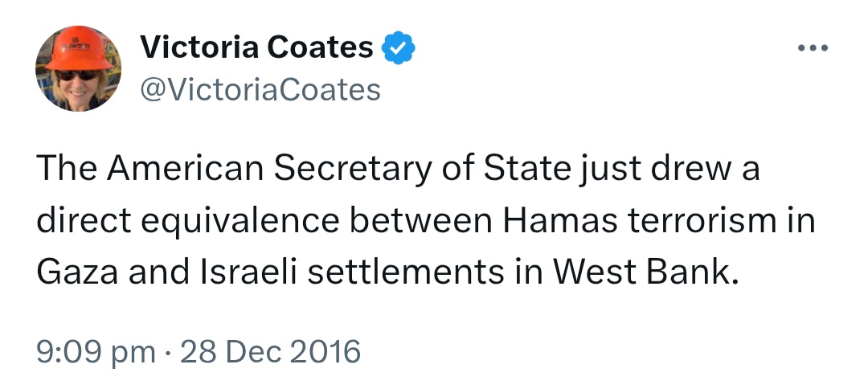The height and width of the screenshot is (389, 868).
Task: Click the word "Gaza" in the tweet
Action: [x=76, y=273]
